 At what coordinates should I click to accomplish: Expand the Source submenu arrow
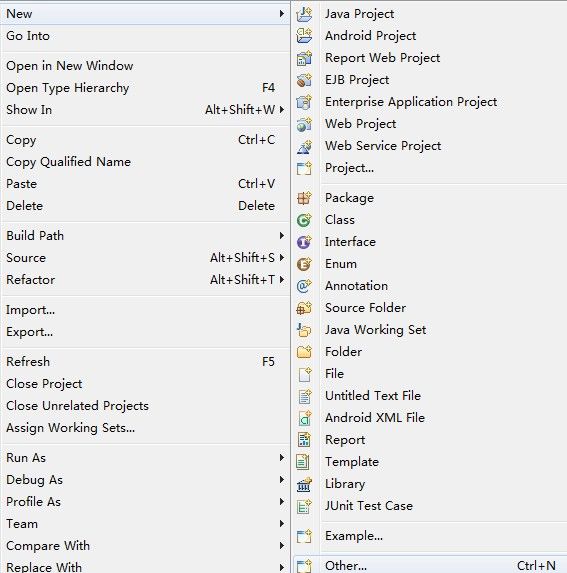(282, 258)
